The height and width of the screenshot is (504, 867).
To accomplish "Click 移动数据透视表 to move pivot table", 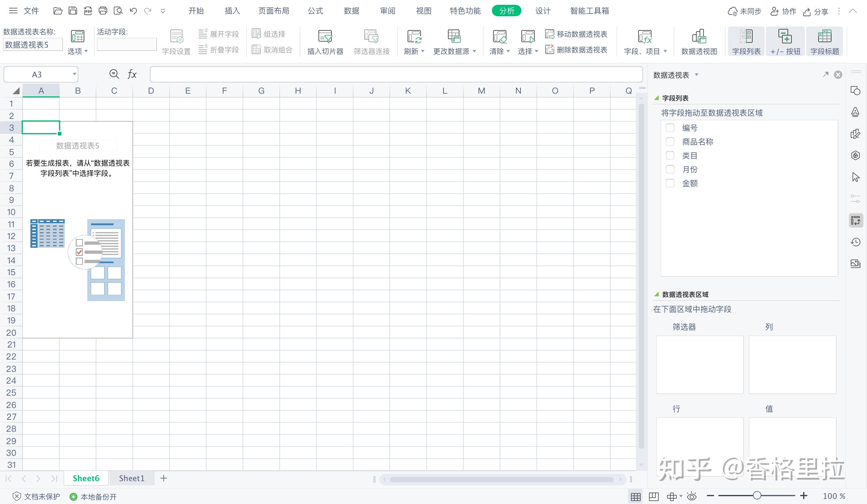I will (x=576, y=34).
